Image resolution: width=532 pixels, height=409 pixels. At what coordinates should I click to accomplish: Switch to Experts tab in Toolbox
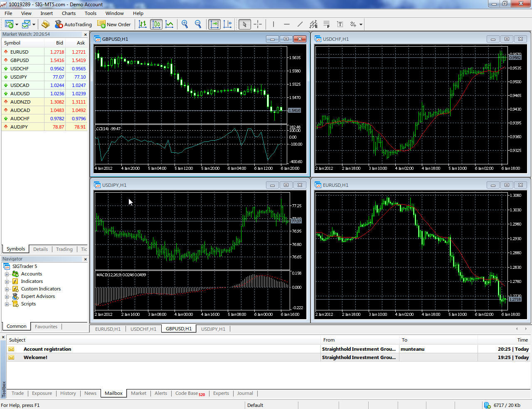tap(221, 393)
